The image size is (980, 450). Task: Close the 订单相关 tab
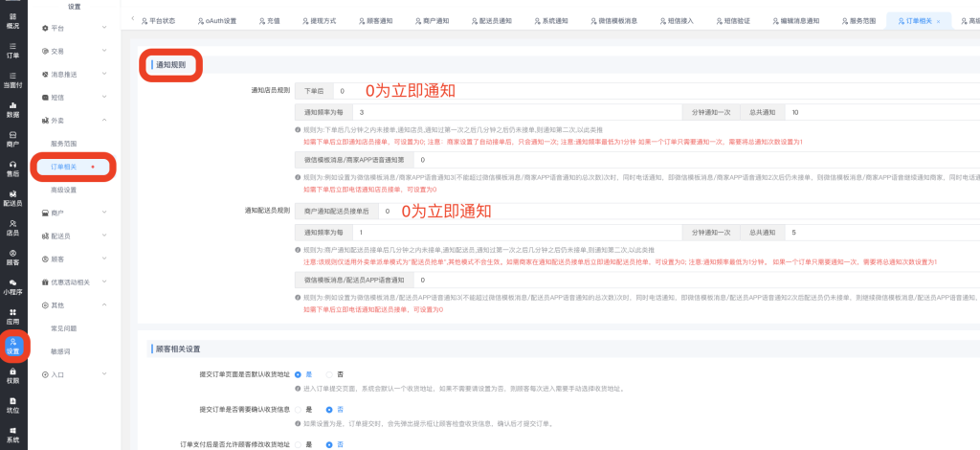coord(937,20)
